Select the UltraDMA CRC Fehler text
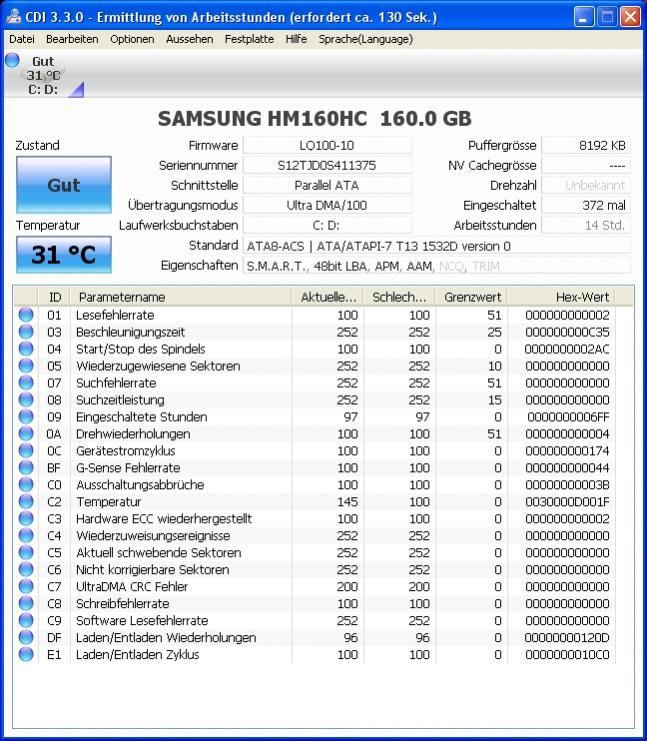The height and width of the screenshot is (741, 647). pos(132,587)
